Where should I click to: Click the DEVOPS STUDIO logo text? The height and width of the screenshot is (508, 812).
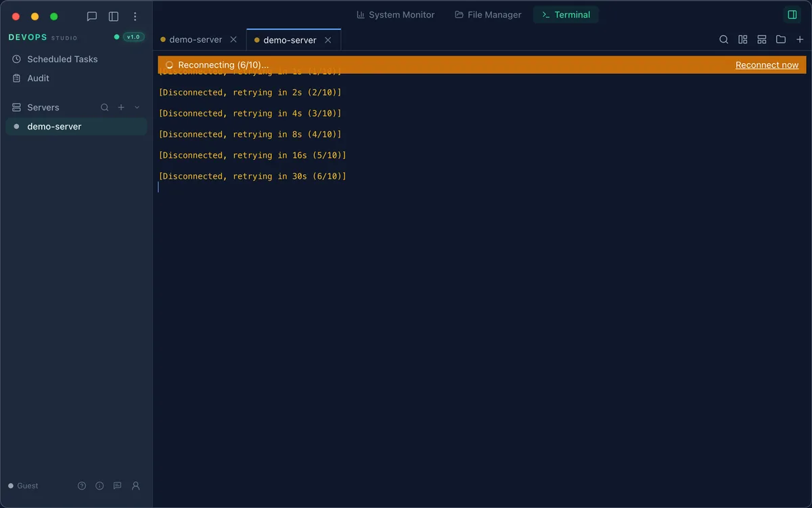43,37
